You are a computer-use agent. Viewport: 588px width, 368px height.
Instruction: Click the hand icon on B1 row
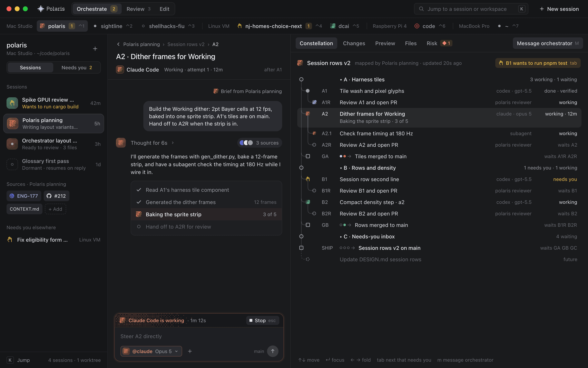click(308, 179)
